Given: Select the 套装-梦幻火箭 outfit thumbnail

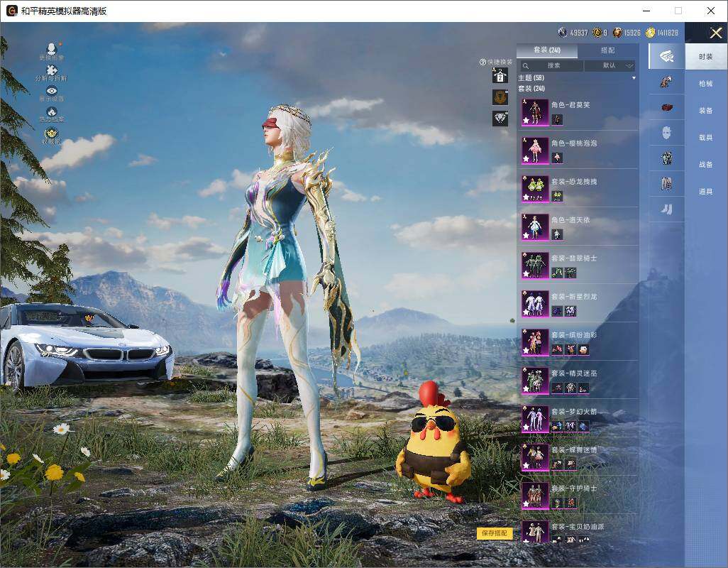Looking at the screenshot, I should click(x=535, y=419).
